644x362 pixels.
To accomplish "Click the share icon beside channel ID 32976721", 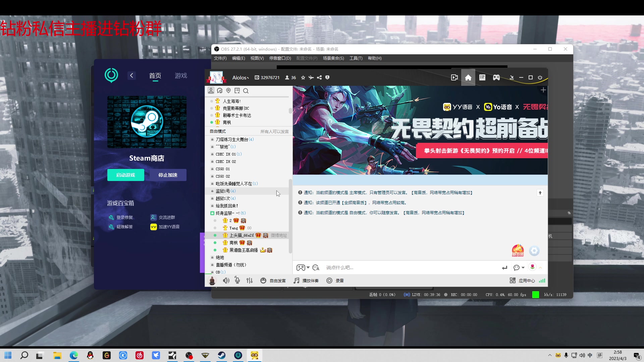I will click(x=319, y=77).
